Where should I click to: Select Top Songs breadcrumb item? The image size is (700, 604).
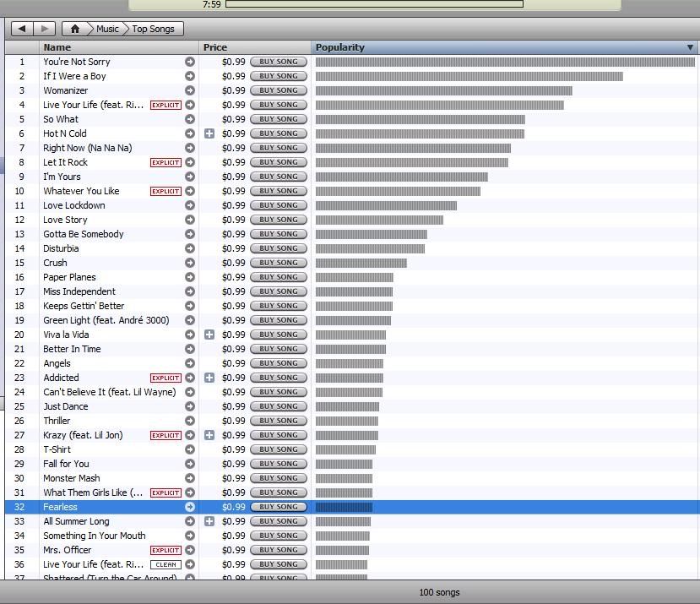click(x=153, y=29)
